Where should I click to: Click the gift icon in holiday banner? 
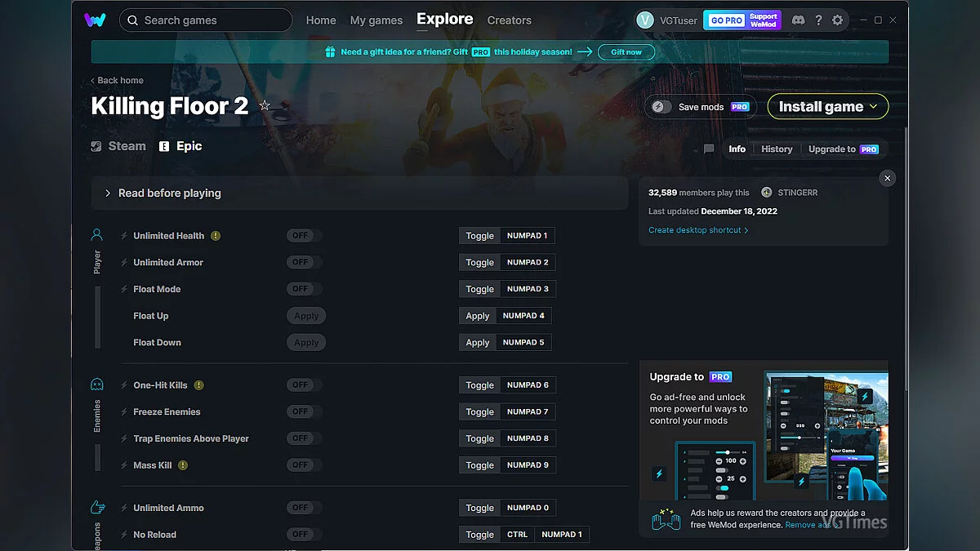[330, 51]
